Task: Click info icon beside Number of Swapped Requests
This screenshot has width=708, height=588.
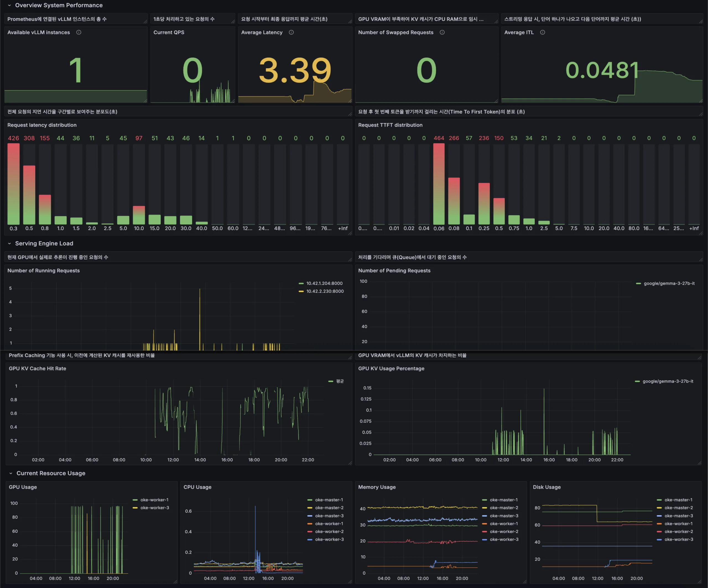Action: 442,32
